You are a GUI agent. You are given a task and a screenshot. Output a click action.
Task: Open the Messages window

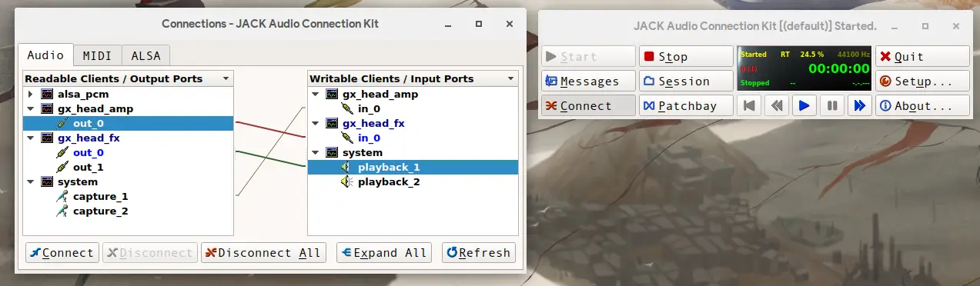click(589, 81)
